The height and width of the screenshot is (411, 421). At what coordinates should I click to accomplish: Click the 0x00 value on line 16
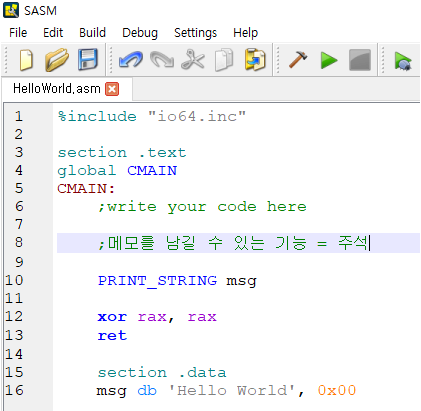[x=337, y=390]
